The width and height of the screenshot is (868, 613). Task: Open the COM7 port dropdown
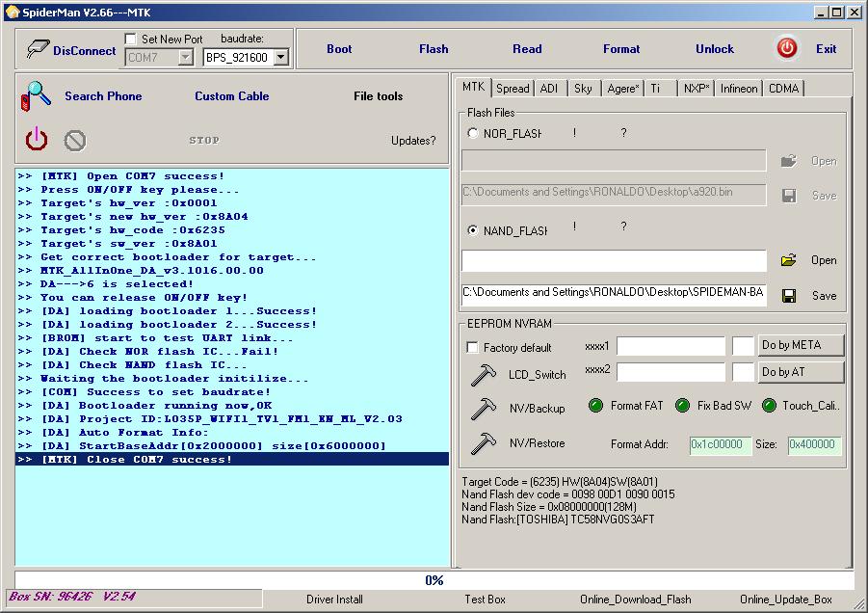[185, 57]
